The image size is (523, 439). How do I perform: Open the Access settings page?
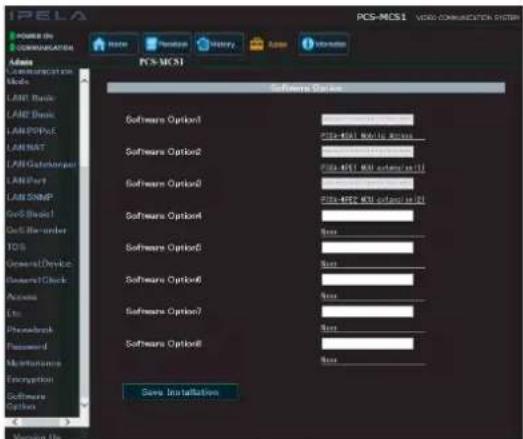coord(22,297)
